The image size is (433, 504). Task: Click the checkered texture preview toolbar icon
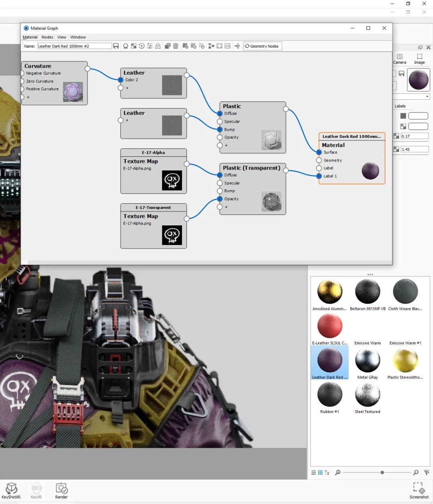[134, 46]
